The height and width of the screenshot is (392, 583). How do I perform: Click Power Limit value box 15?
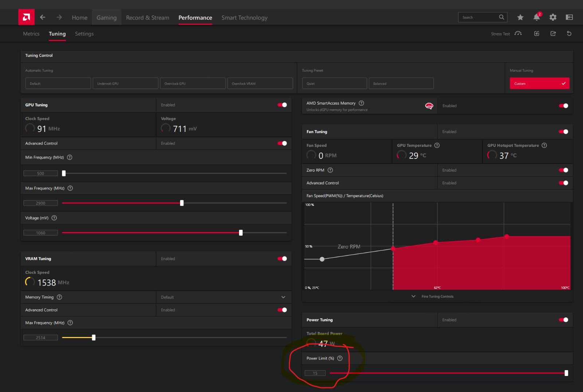(x=315, y=373)
